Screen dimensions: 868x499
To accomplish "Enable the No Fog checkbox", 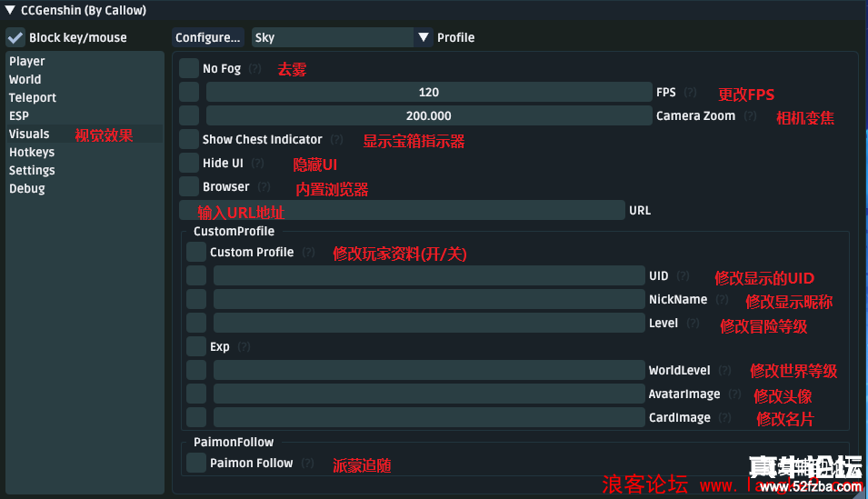I will tap(189, 69).
